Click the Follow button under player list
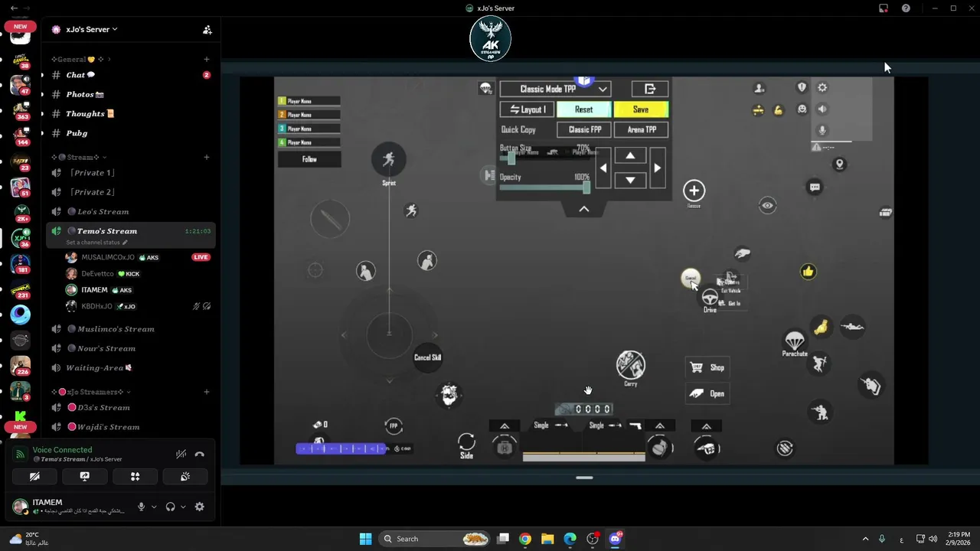Viewport: 980px width, 551px height. 309,159
